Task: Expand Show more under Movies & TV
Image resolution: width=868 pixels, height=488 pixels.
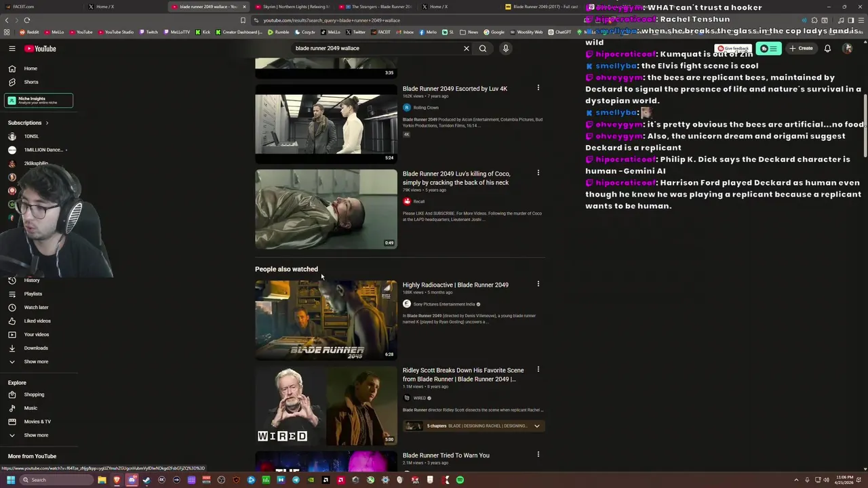Action: click(36, 435)
